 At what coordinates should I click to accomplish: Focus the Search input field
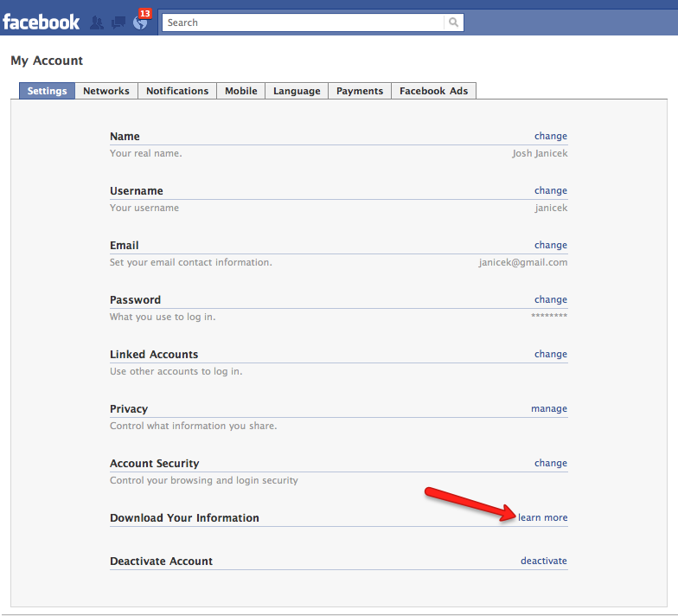tap(303, 22)
